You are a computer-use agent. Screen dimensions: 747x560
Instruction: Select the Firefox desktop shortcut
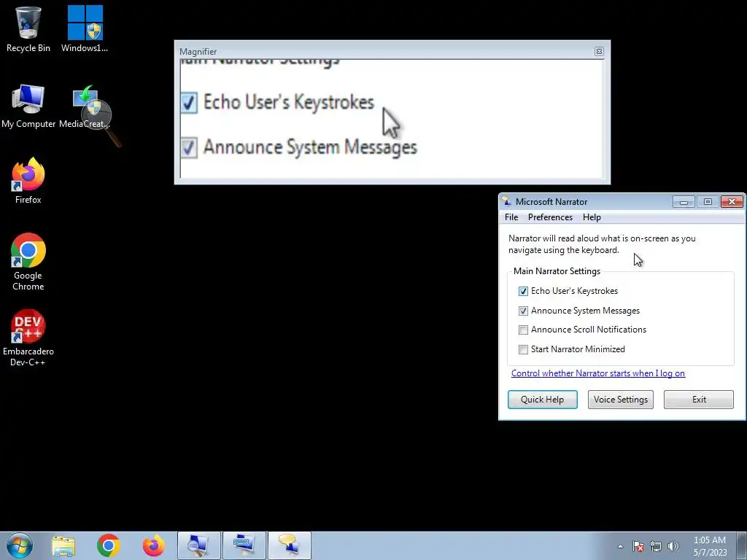pos(28,181)
